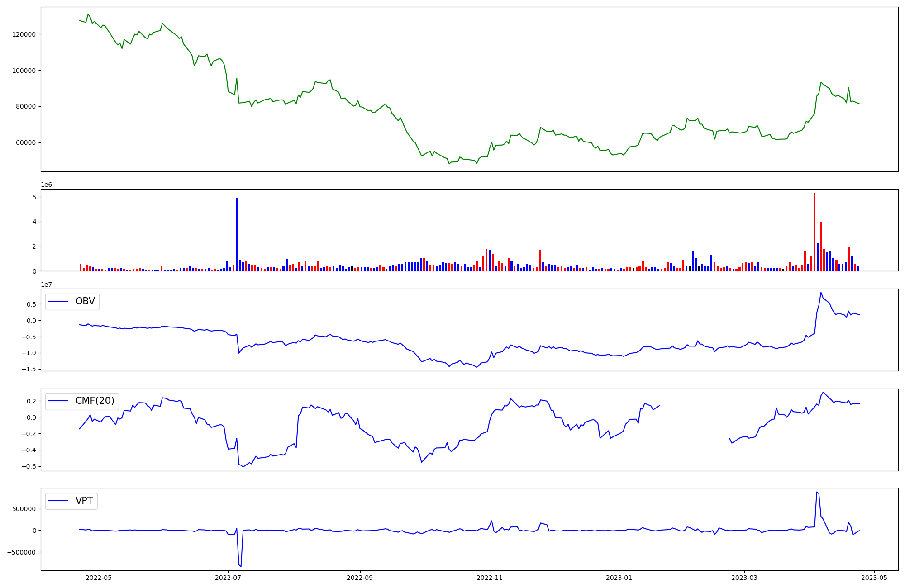
Task: Click the 2023-03 x-axis date label
Action: pyautogui.click(x=744, y=578)
